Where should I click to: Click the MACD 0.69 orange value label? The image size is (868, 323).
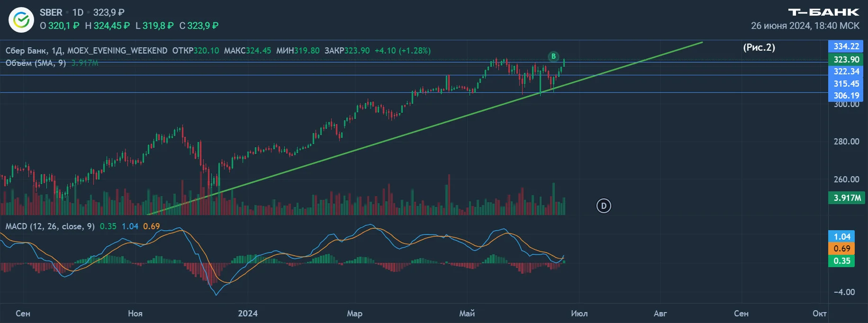pos(841,249)
